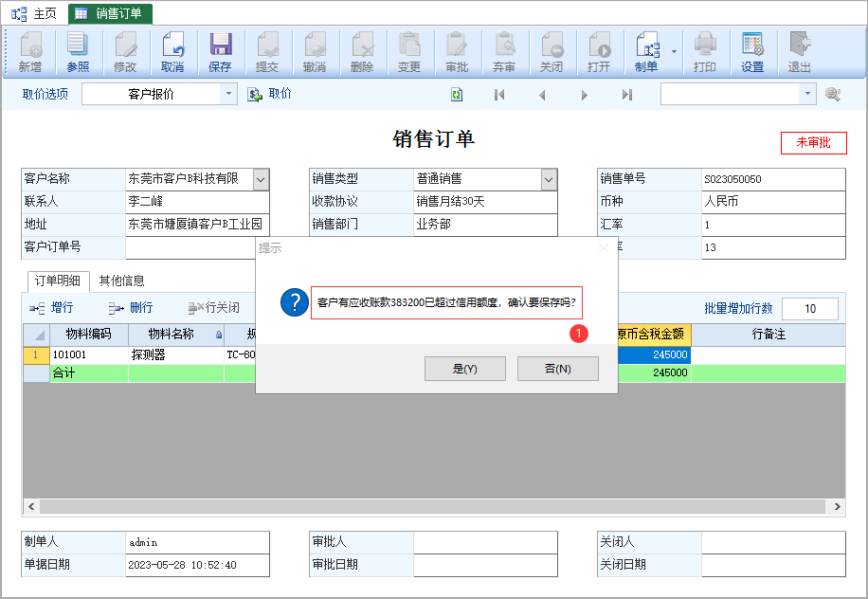
Task: Click the 收款协议 field 销售月结30天
Action: click(485, 202)
